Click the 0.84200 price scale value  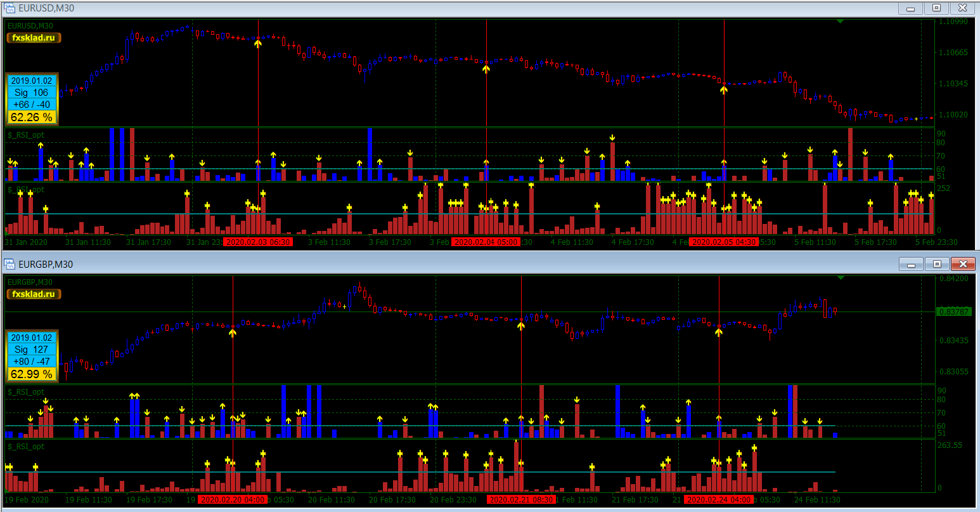pos(953,278)
